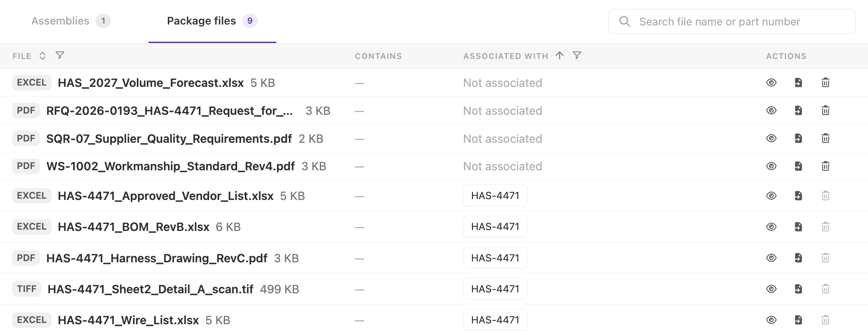Open the File column filter
Screen dimensions: 868x335
tap(60, 55)
